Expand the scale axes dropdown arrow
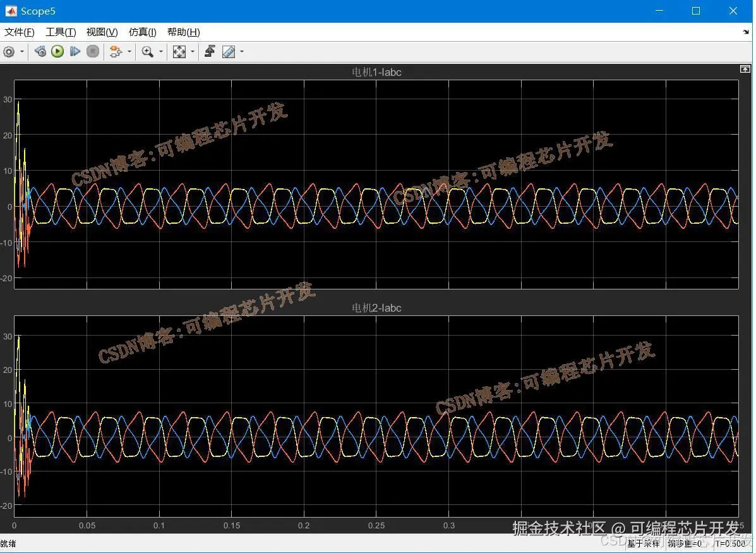Image resolution: width=756 pixels, height=553 pixels. click(x=193, y=52)
